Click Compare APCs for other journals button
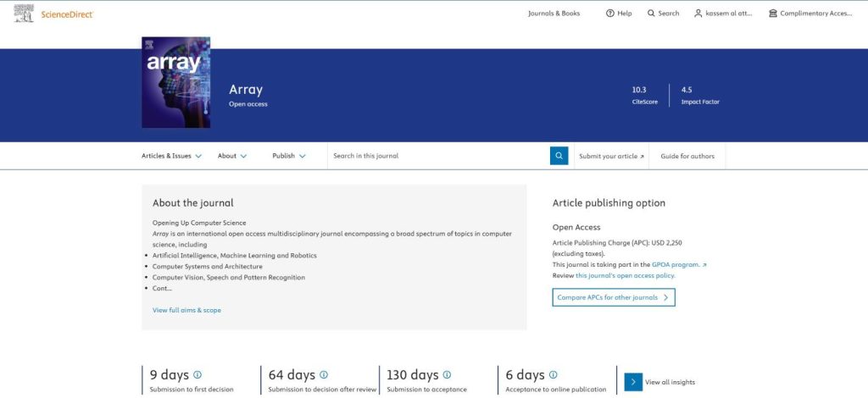The image size is (868, 398). coord(614,297)
